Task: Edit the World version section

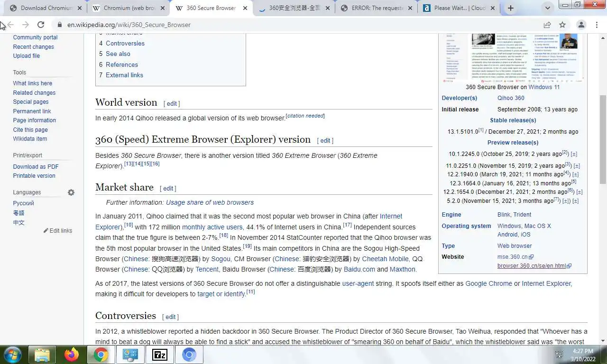Action: [x=172, y=103]
